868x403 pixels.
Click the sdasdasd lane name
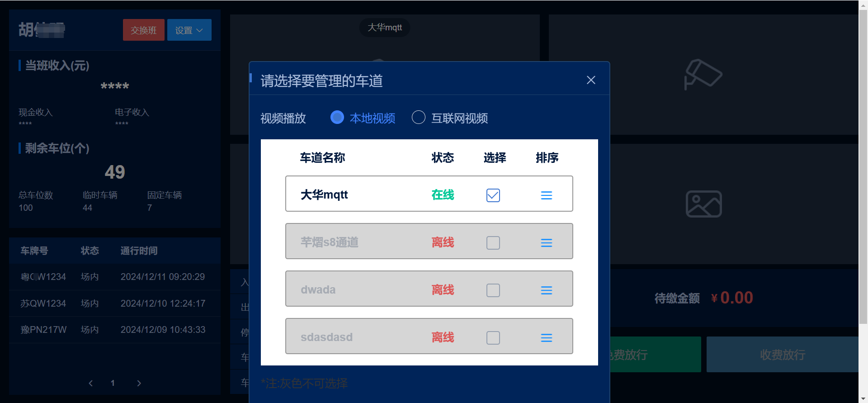326,337
